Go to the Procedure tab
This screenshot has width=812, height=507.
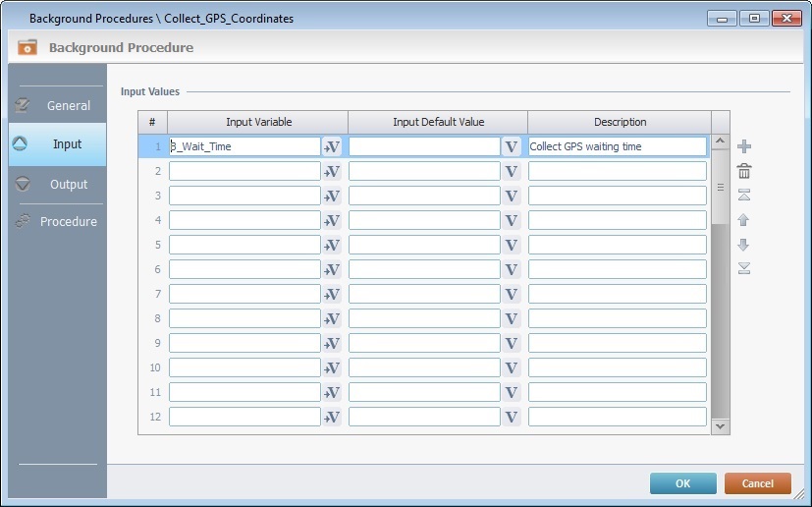pos(57,222)
